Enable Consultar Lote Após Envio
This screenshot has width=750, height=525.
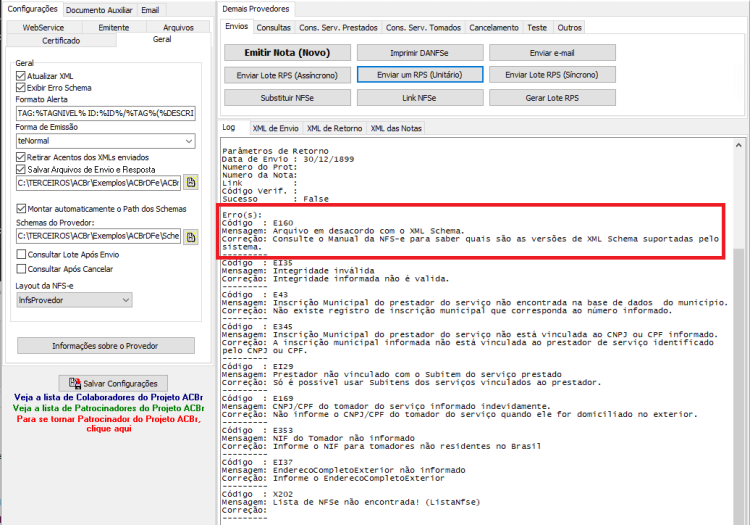click(21, 254)
